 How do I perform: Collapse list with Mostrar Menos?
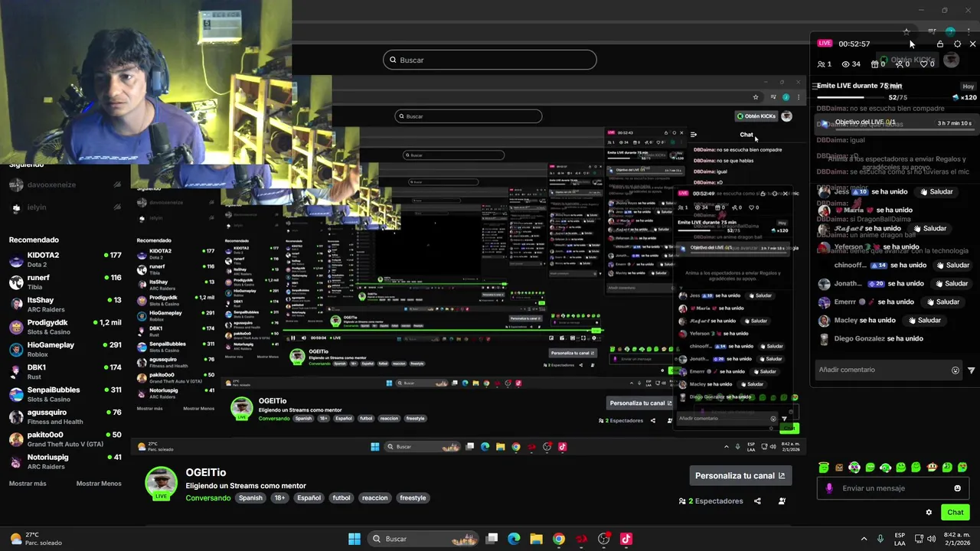click(x=99, y=484)
